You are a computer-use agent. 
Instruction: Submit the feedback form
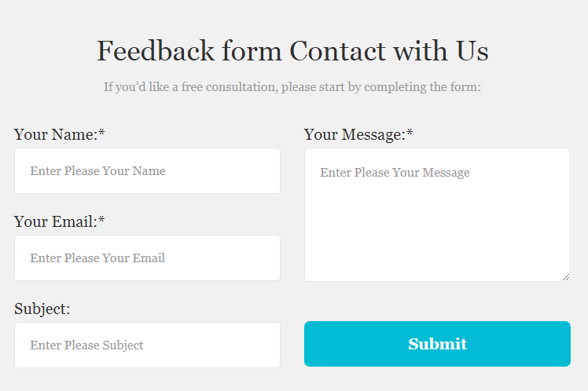click(x=437, y=344)
